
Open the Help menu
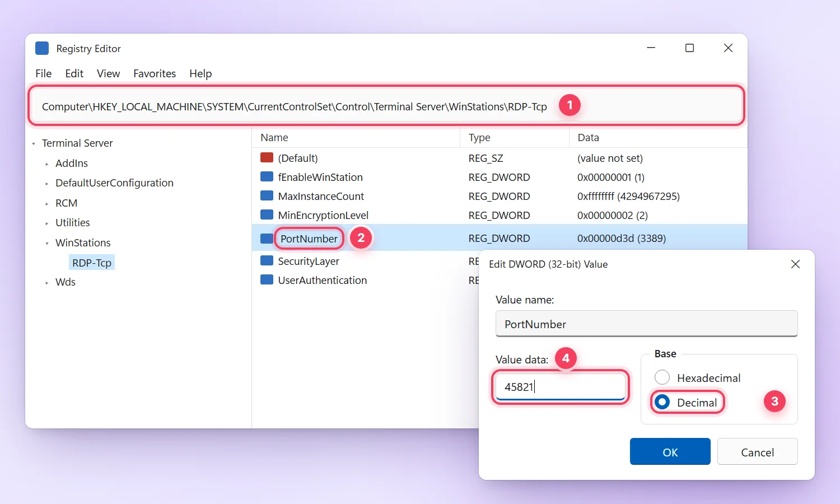tap(200, 73)
